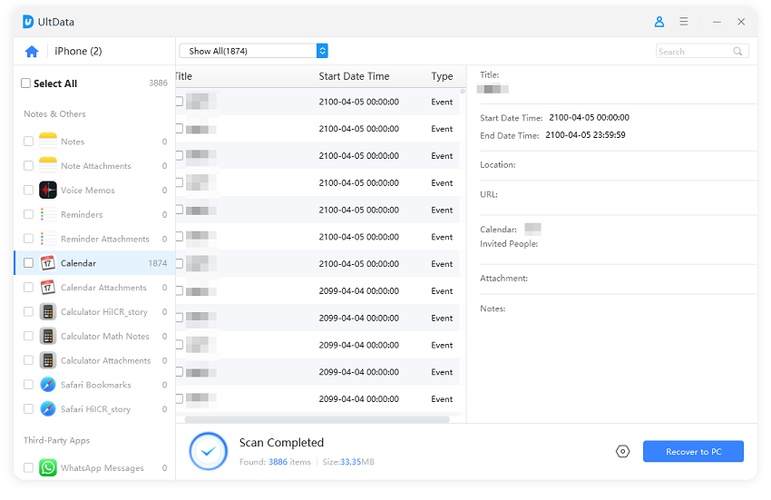Tick the WhatsApp Messages checkbox
The width and height of the screenshot is (771, 500).
click(x=29, y=468)
